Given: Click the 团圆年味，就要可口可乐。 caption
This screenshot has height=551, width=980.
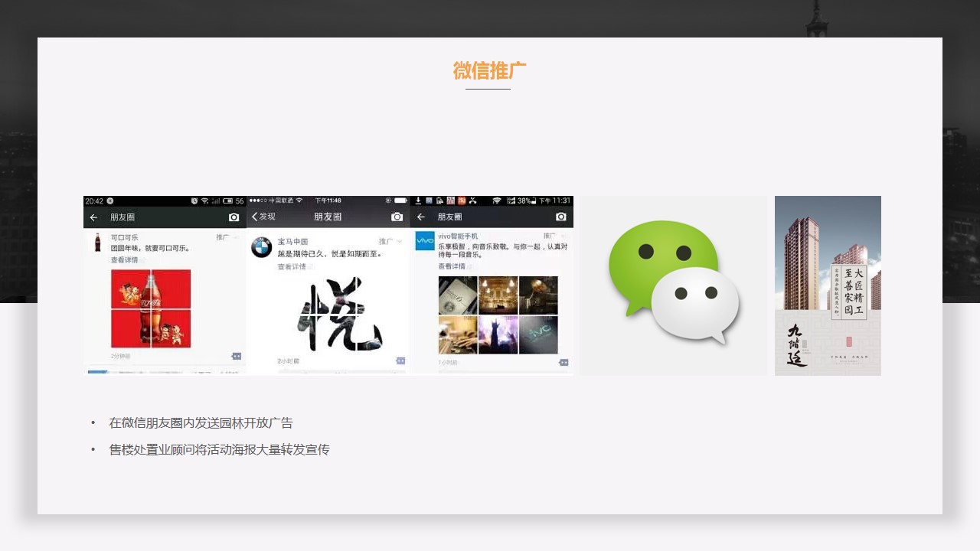Looking at the screenshot, I should [x=150, y=249].
